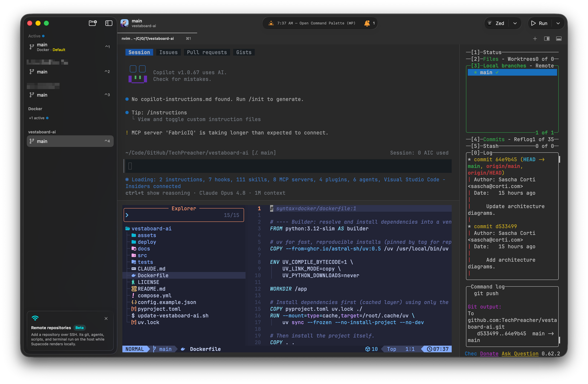Click the cube icon showing 10 in statusline
Image resolution: width=588 pixels, height=384 pixels.
click(367, 349)
